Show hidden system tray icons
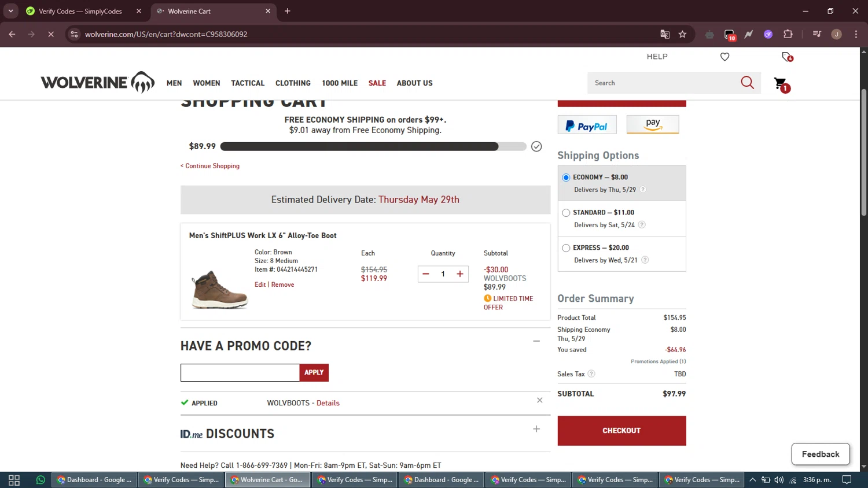Screen dimensions: 868x488 click(x=752, y=480)
